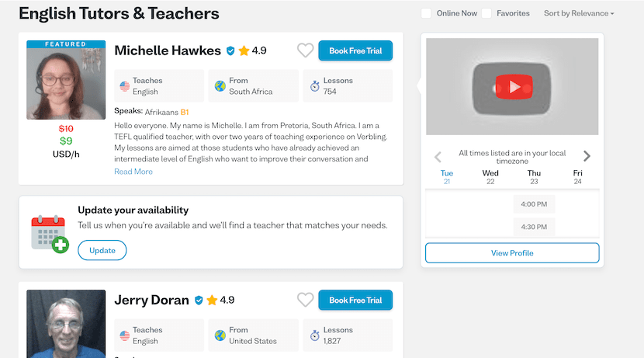Click Read More on Michelle's bio
The image size is (644, 358).
click(x=133, y=172)
